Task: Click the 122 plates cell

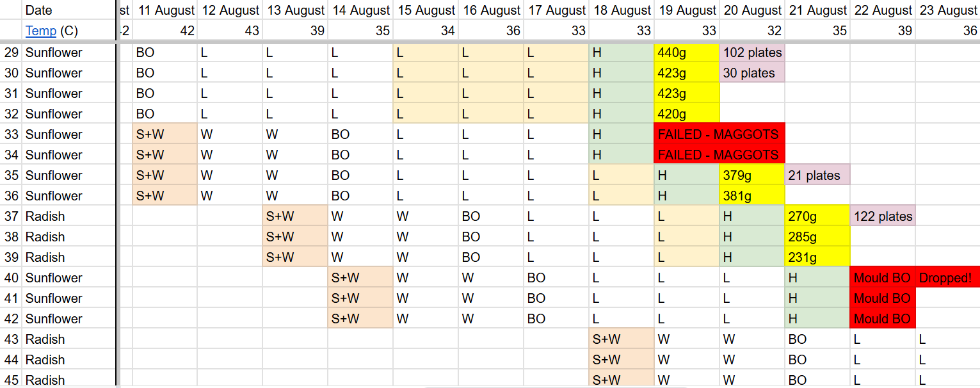Action: tap(883, 216)
